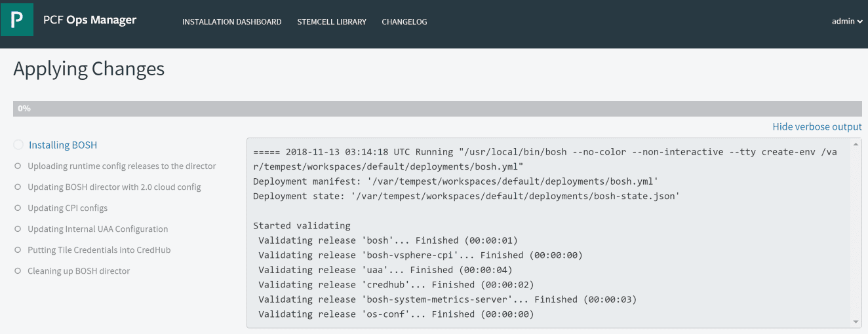Click the Updating Internal UAA Configuration bullet

click(18, 229)
